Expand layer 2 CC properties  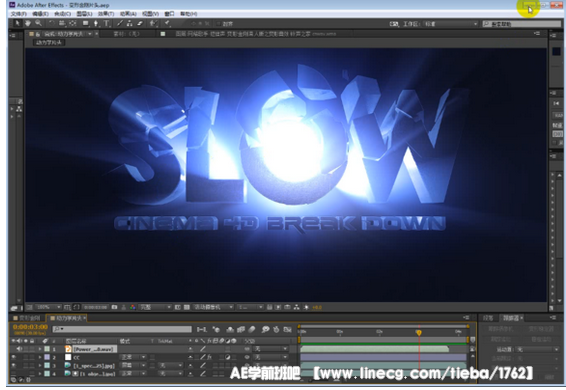pyautogui.click(x=40, y=357)
